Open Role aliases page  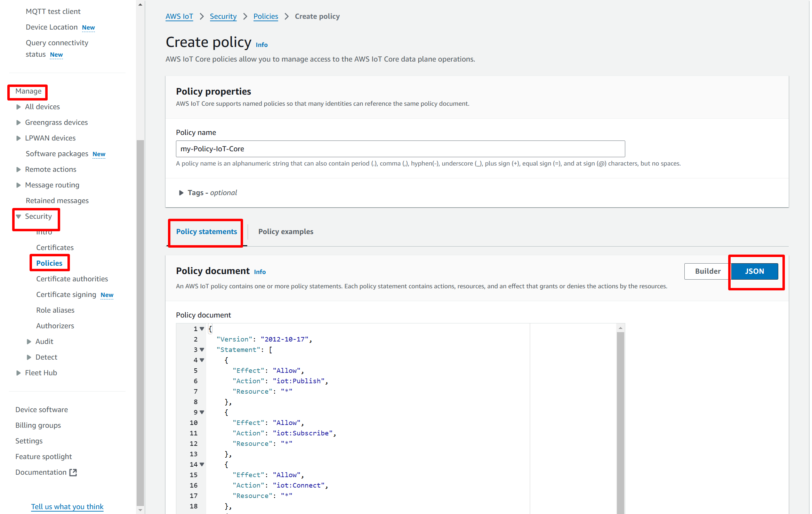[55, 310]
